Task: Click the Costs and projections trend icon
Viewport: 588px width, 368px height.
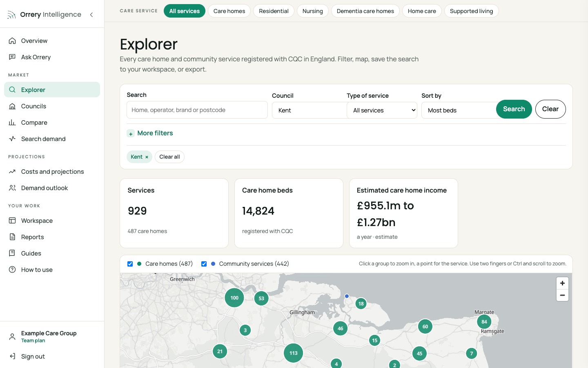Action: coord(12,172)
